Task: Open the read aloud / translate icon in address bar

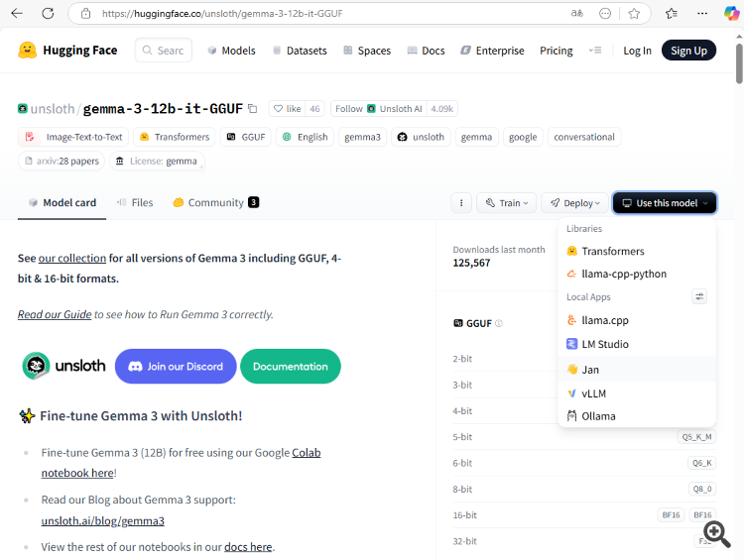Action: pyautogui.click(x=577, y=13)
